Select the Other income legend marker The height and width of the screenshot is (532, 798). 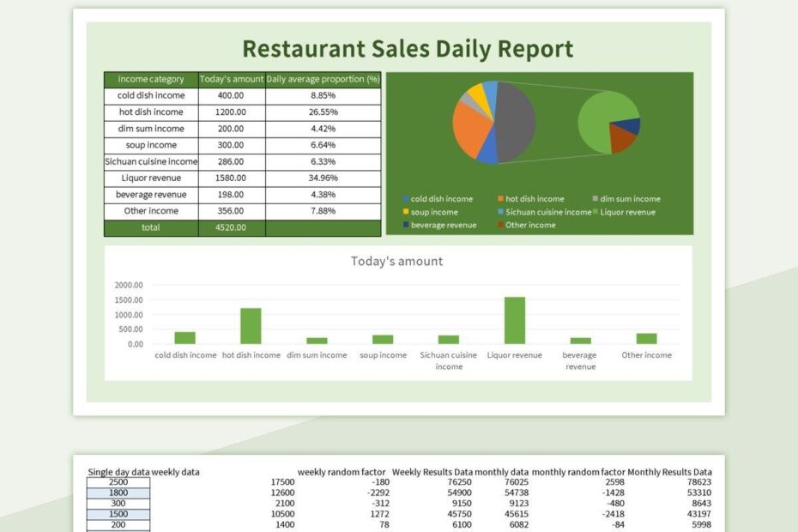[x=500, y=224]
